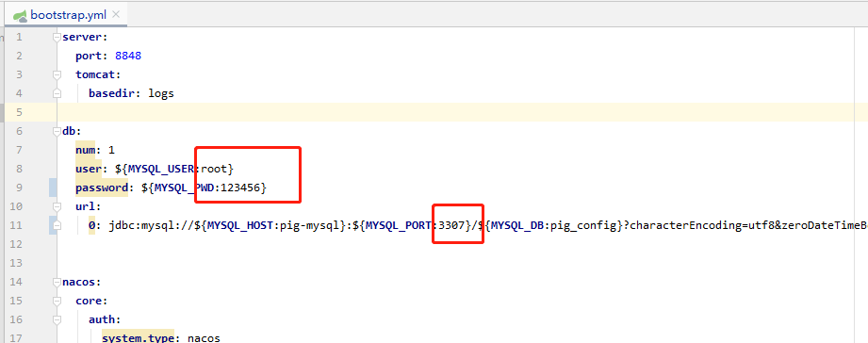Select the bootstrap.yml editor tab
Image resolution: width=868 pixels, height=343 pixels.
(66, 15)
